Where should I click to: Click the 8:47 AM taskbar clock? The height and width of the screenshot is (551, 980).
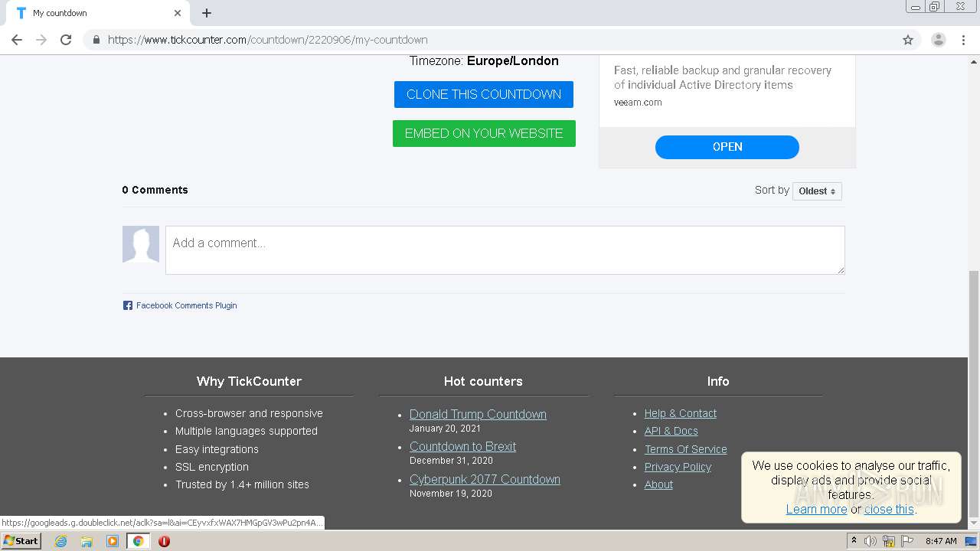(941, 541)
